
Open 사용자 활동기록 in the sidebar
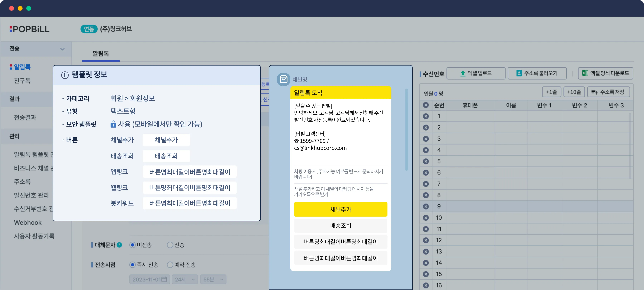(34, 236)
